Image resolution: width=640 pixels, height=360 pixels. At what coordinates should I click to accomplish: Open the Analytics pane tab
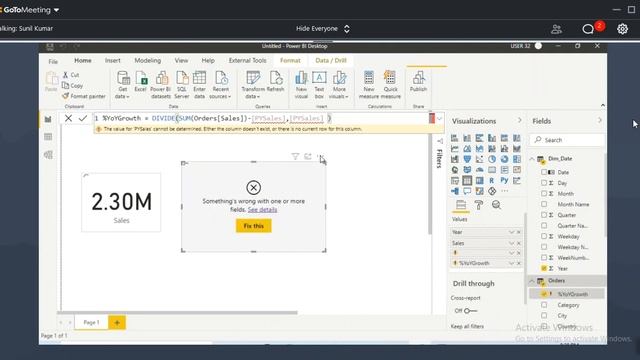496,205
